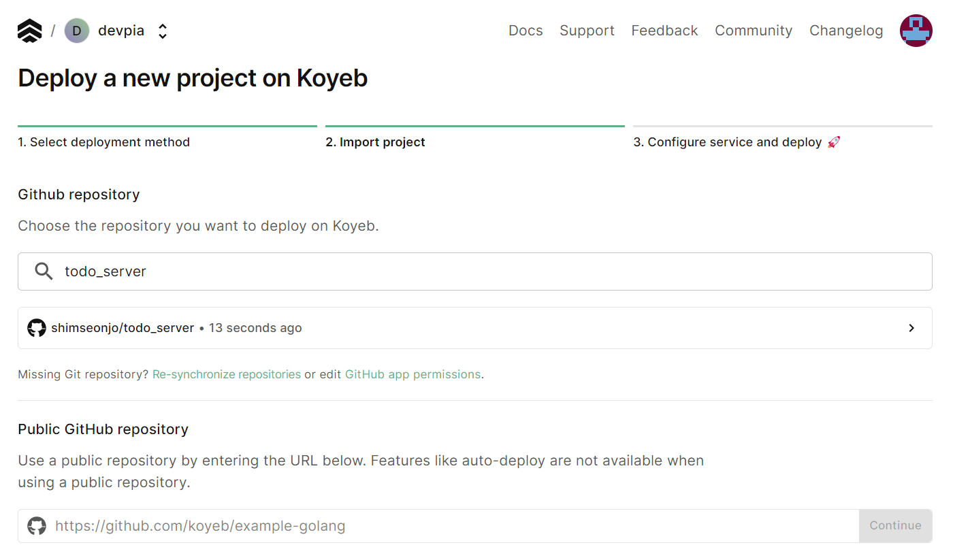Viewport: 953px width, 560px height.
Task: Open the user profile avatar
Action: click(x=916, y=31)
